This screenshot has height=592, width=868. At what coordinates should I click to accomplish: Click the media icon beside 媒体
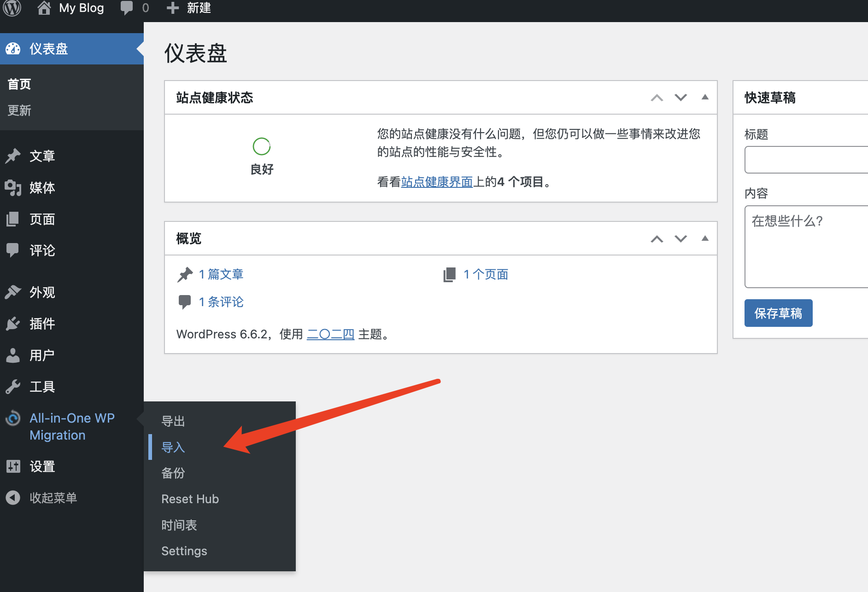tap(13, 187)
